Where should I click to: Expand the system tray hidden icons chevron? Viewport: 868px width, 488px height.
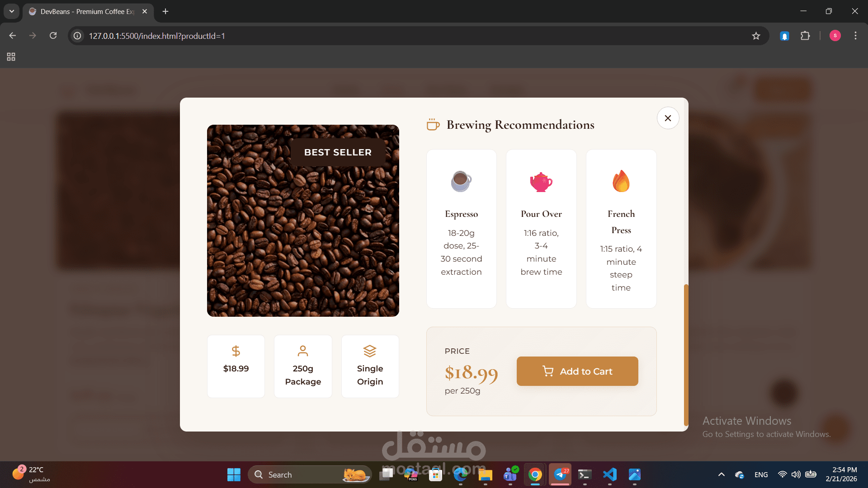(722, 474)
